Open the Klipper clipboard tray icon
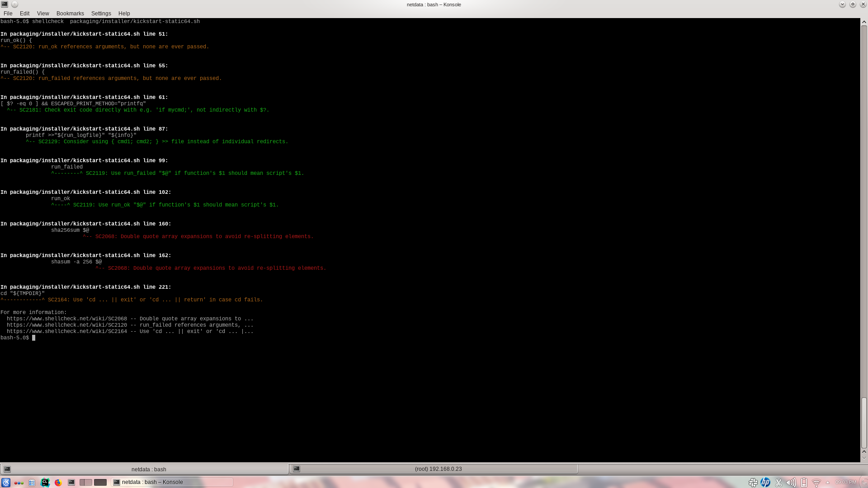This screenshot has width=868, height=488. 778,482
